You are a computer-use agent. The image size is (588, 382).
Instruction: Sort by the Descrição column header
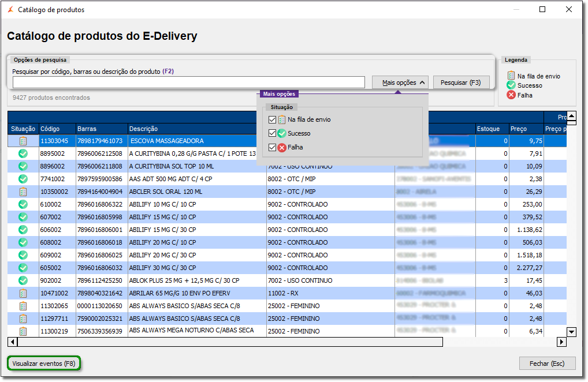tap(192, 129)
